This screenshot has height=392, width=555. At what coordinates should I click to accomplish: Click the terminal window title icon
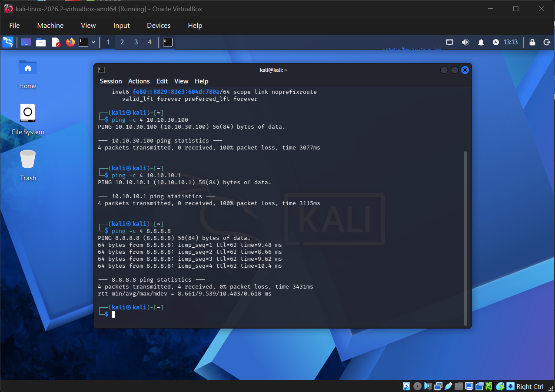pos(102,70)
